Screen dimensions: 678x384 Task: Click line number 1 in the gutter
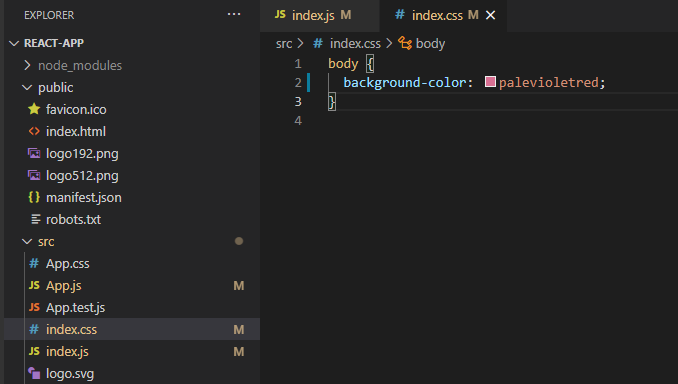pos(297,64)
